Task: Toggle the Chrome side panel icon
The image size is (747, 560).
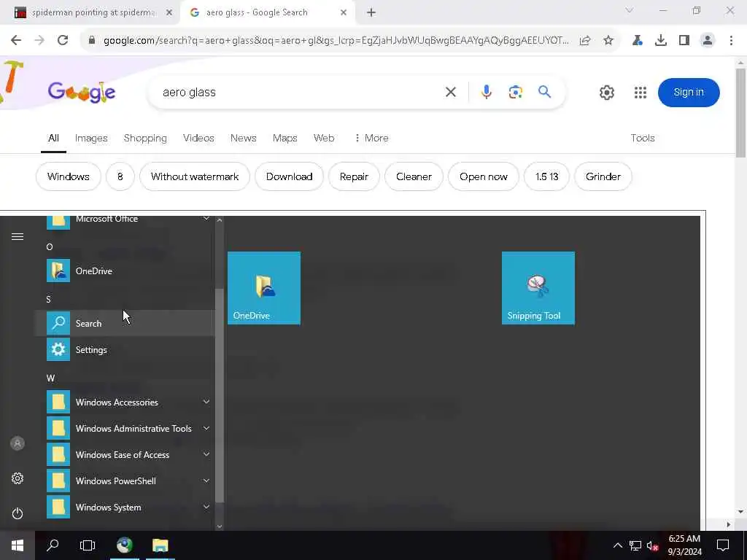Action: (684, 41)
